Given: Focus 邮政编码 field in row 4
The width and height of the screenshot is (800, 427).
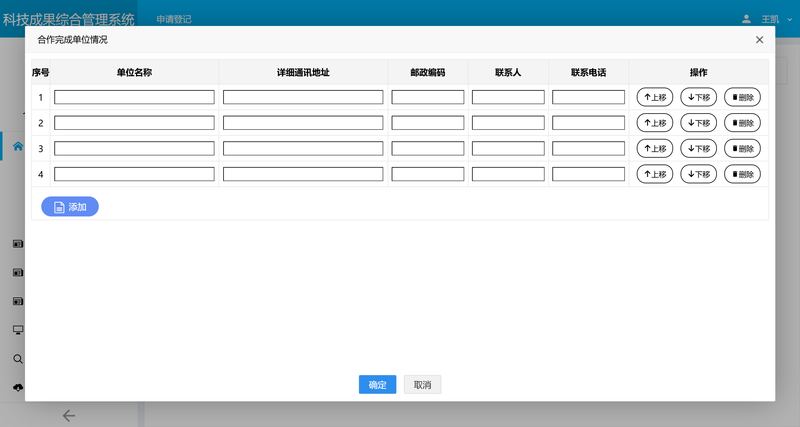Looking at the screenshot, I should 428,174.
